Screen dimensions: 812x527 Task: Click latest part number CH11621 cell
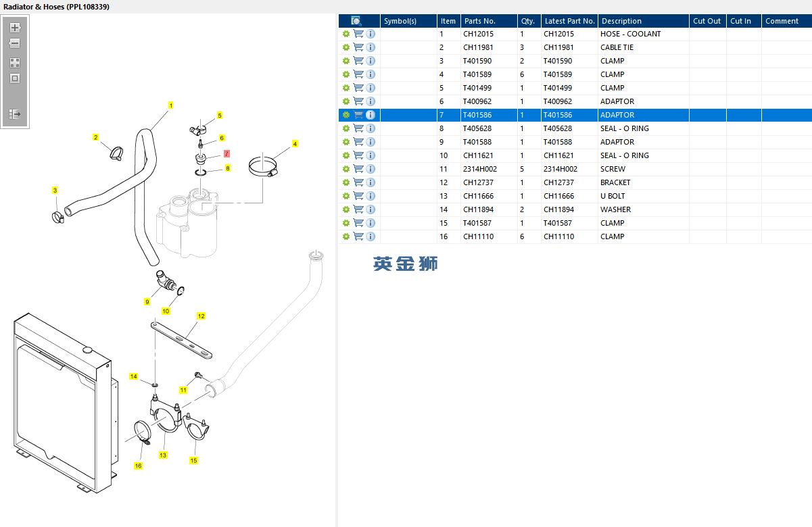click(569, 155)
